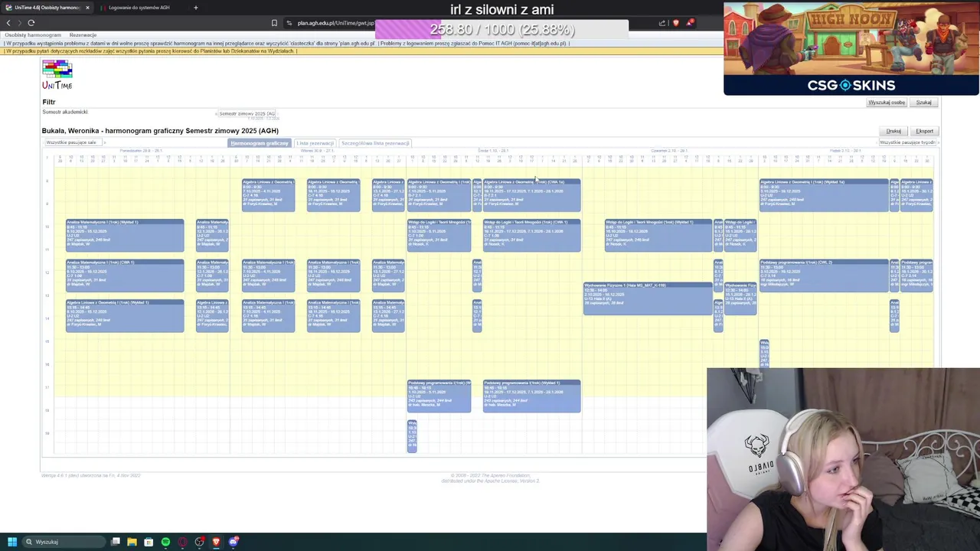
Task: Open OBS Studio from taskbar
Action: tap(199, 542)
